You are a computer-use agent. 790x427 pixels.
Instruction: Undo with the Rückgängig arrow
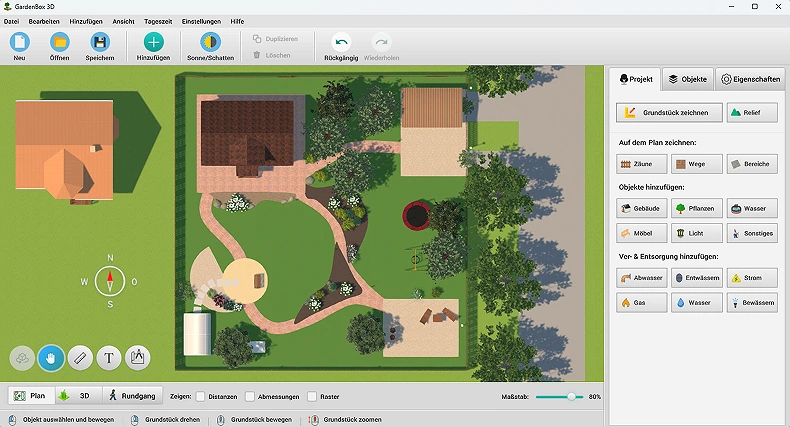tap(341, 42)
